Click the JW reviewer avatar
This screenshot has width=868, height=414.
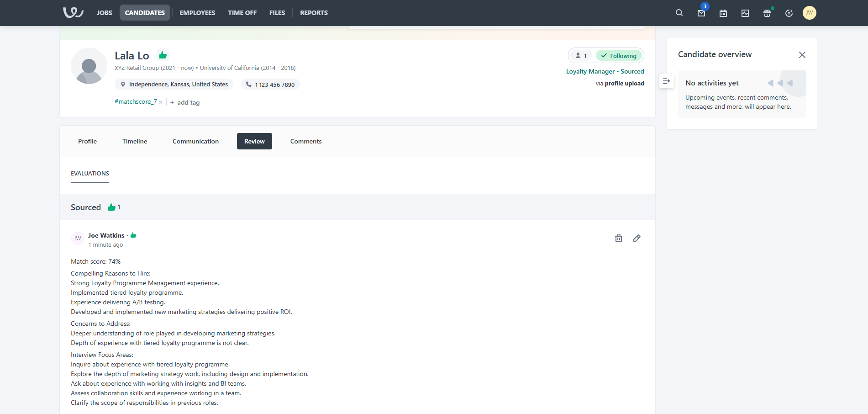(x=78, y=238)
